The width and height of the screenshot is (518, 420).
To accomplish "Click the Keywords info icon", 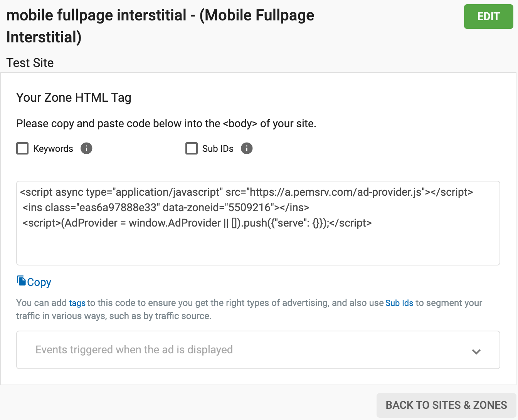I will 86,148.
